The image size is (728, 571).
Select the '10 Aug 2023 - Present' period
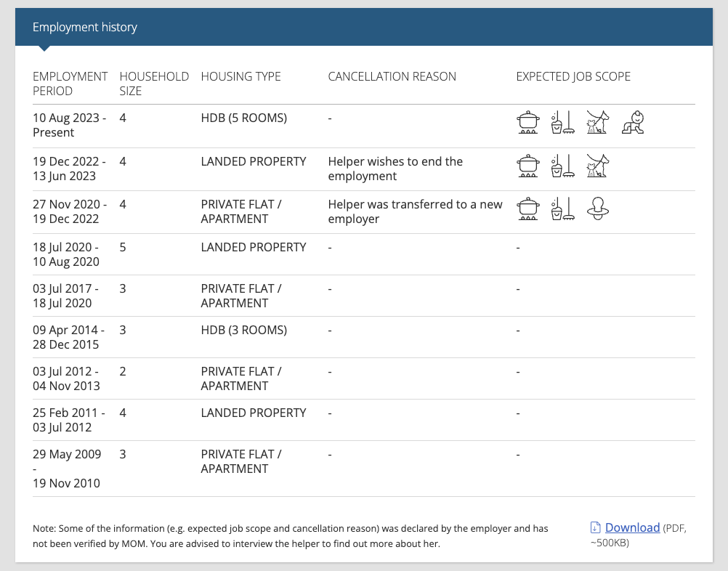pyautogui.click(x=70, y=126)
